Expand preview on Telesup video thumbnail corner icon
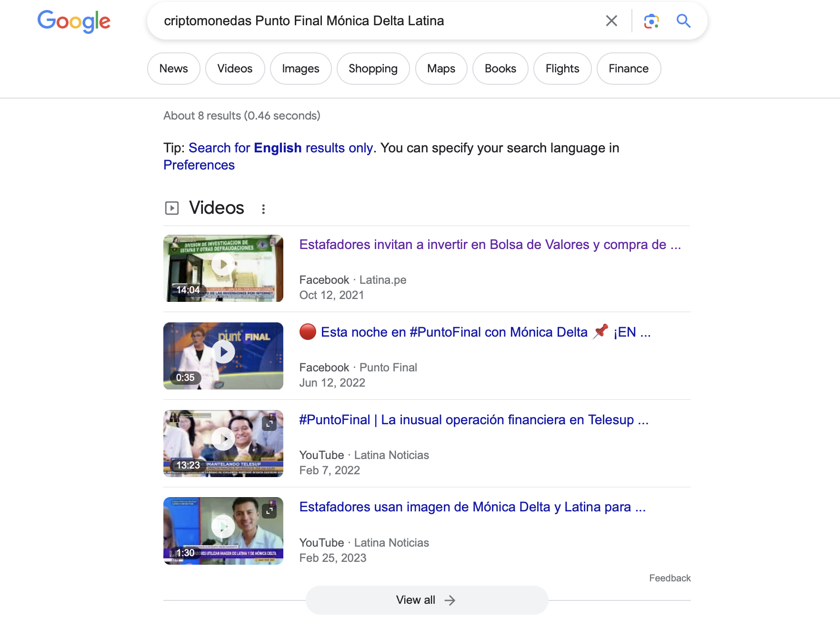Image resolution: width=840 pixels, height=639 pixels. 270,423
